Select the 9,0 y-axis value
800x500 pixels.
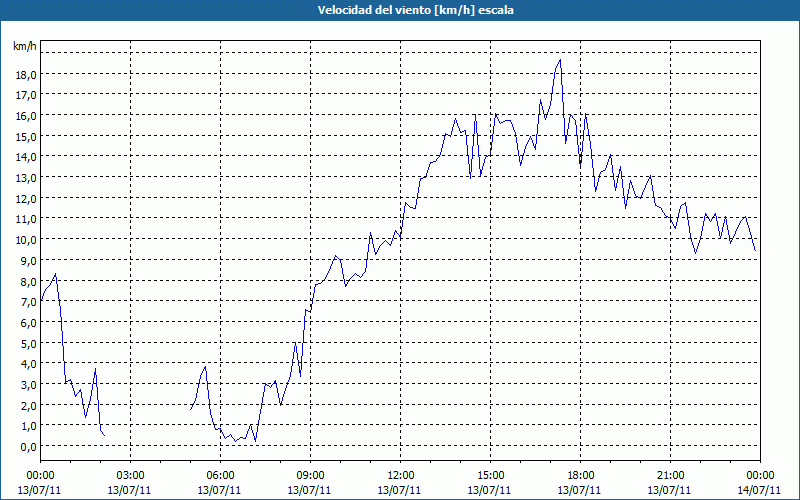[29, 261]
